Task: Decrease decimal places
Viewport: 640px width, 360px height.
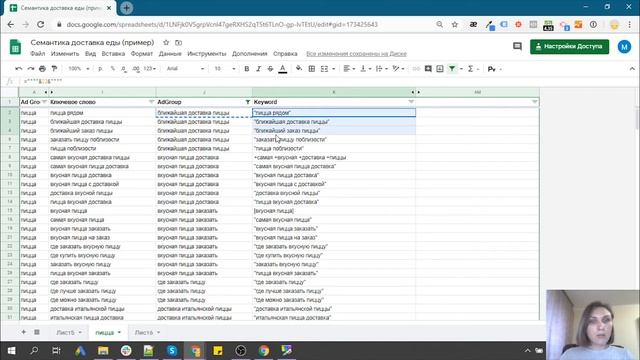Action: click(124, 69)
